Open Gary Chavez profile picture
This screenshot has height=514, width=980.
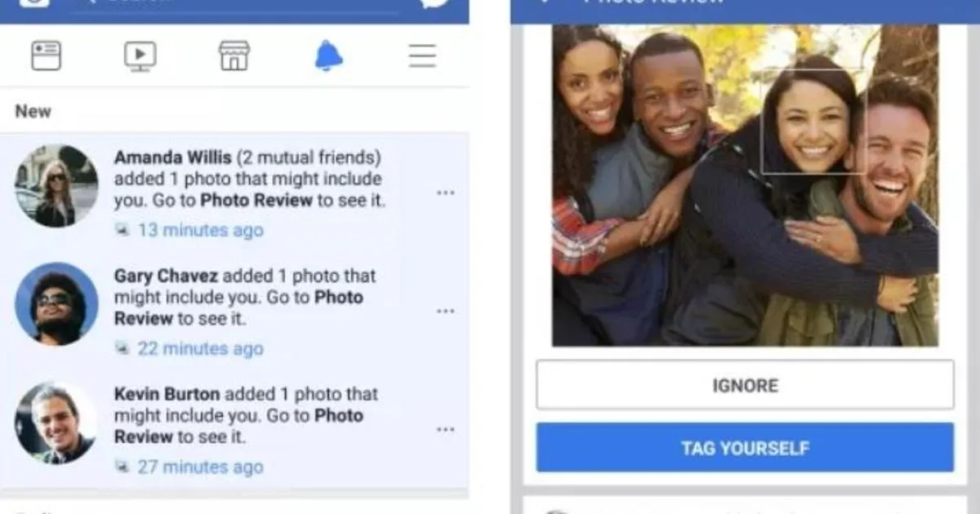(x=56, y=304)
